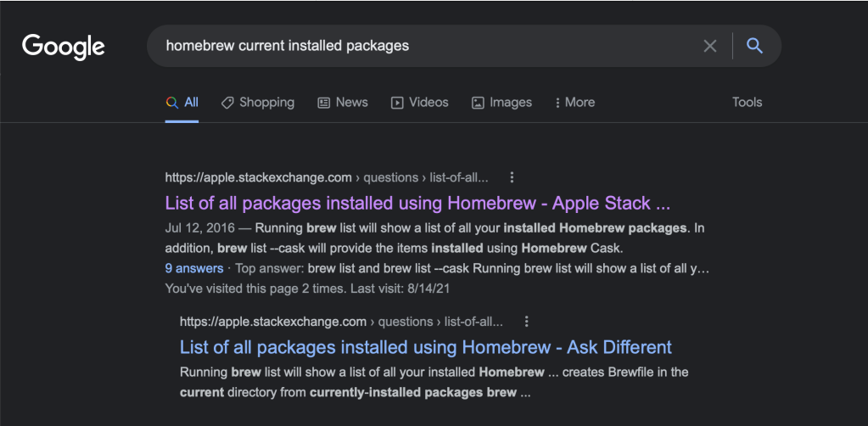The image size is (868, 426).
Task: Click the blue magnifying glass search icon
Action: click(754, 46)
